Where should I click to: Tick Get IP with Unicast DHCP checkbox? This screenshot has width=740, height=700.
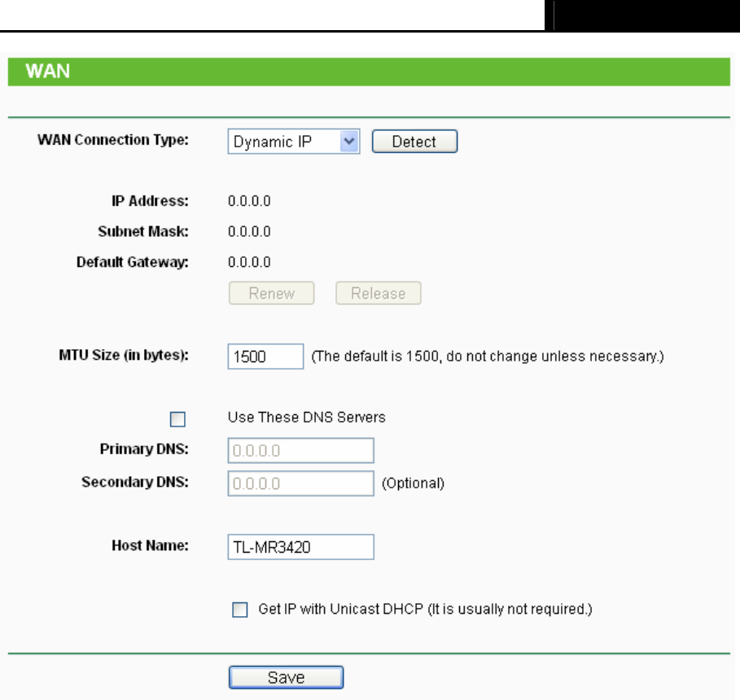239,610
